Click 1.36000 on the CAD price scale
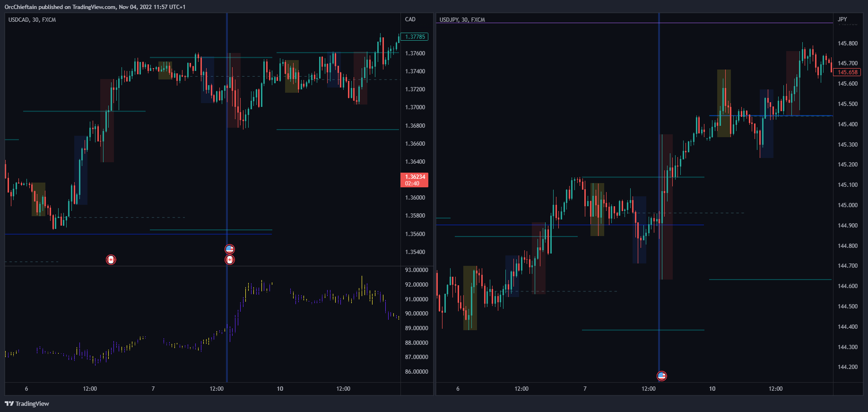 click(415, 198)
